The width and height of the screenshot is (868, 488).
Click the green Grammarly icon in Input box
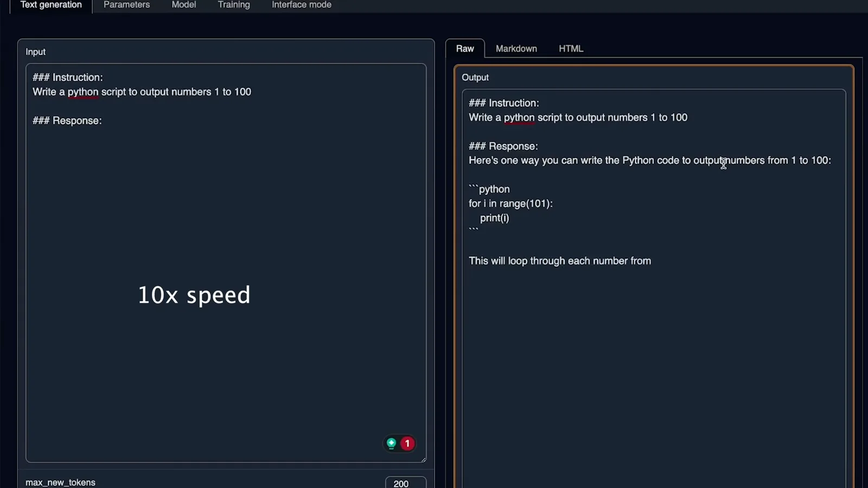pyautogui.click(x=391, y=444)
